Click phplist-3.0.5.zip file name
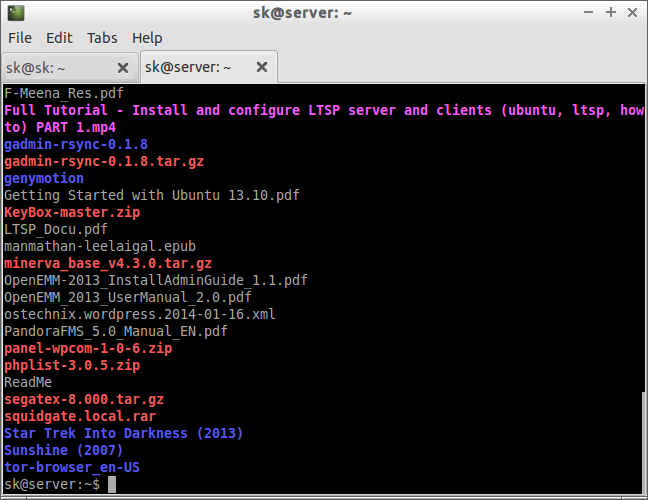Screen dimensions: 648x500 point(72,365)
